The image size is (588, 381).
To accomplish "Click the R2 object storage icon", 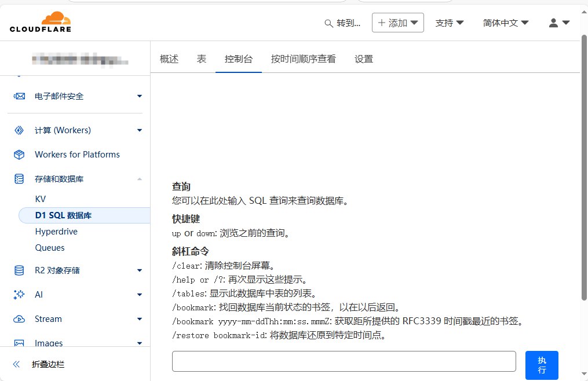I will [x=19, y=270].
